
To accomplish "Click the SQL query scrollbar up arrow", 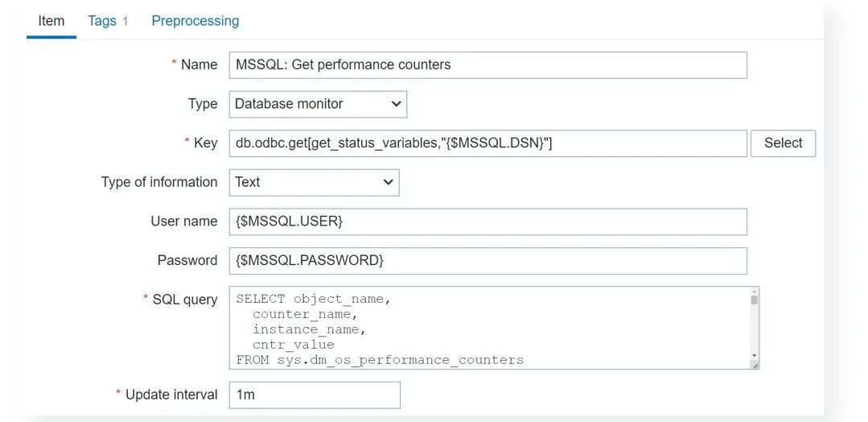I will [x=755, y=292].
